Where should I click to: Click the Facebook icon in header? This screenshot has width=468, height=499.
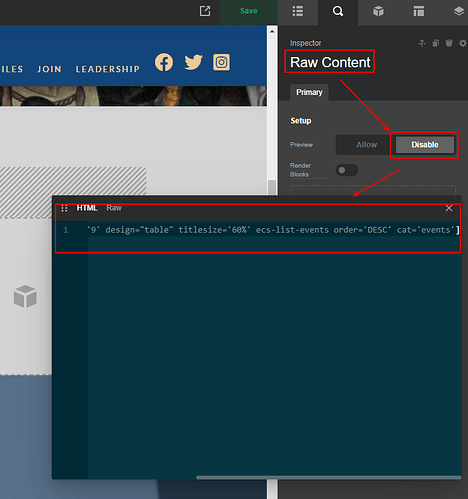point(164,62)
